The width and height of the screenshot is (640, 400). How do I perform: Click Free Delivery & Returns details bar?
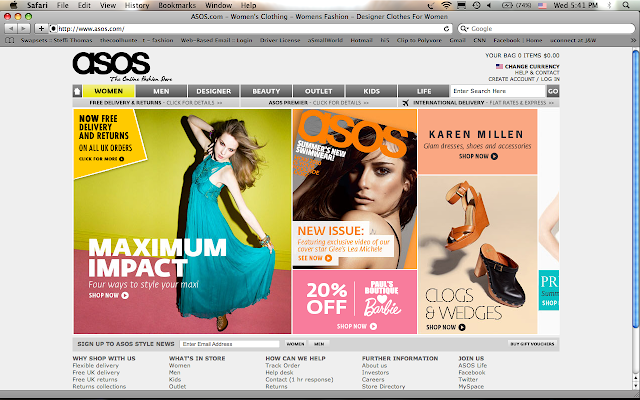coord(156,103)
